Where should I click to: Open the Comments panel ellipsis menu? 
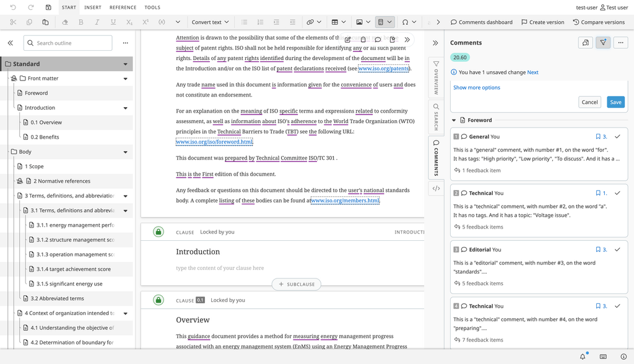[x=620, y=43]
